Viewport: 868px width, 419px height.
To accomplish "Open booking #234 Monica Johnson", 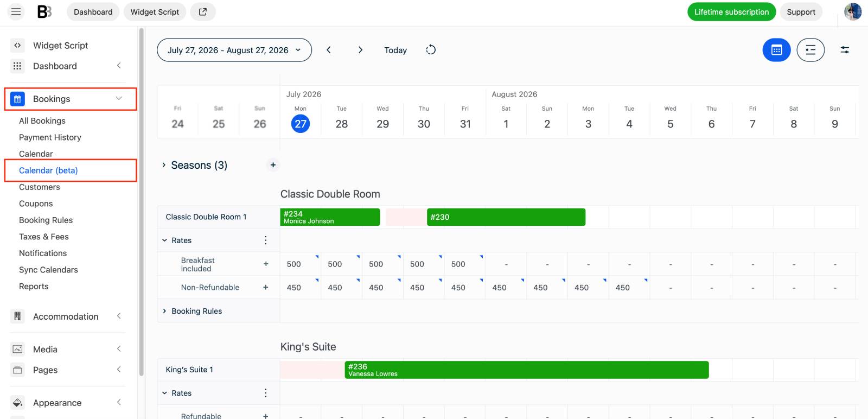I will [330, 217].
